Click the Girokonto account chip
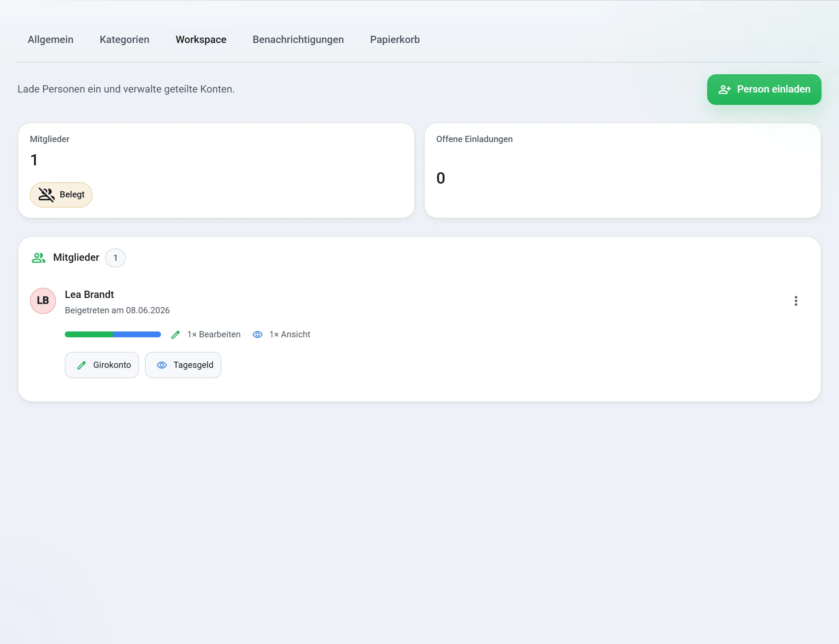This screenshot has width=839, height=644. [102, 365]
